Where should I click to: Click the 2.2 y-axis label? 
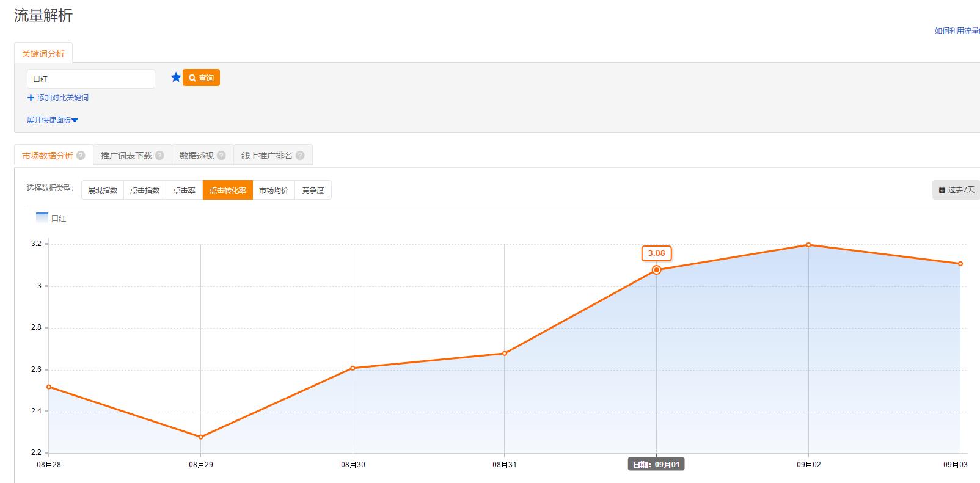(36, 452)
